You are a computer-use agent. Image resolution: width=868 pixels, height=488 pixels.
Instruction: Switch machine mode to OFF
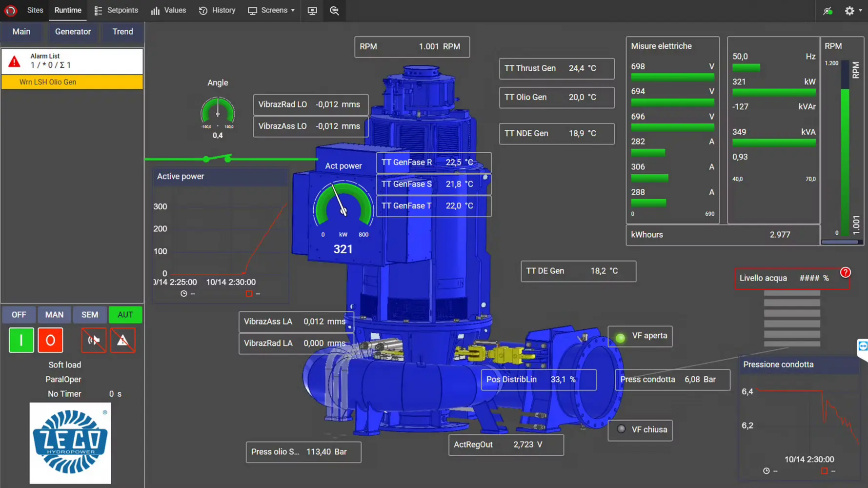pyautogui.click(x=19, y=315)
